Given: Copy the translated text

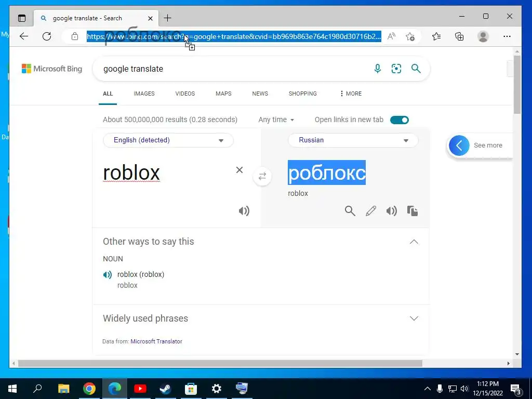Looking at the screenshot, I should coord(412,211).
